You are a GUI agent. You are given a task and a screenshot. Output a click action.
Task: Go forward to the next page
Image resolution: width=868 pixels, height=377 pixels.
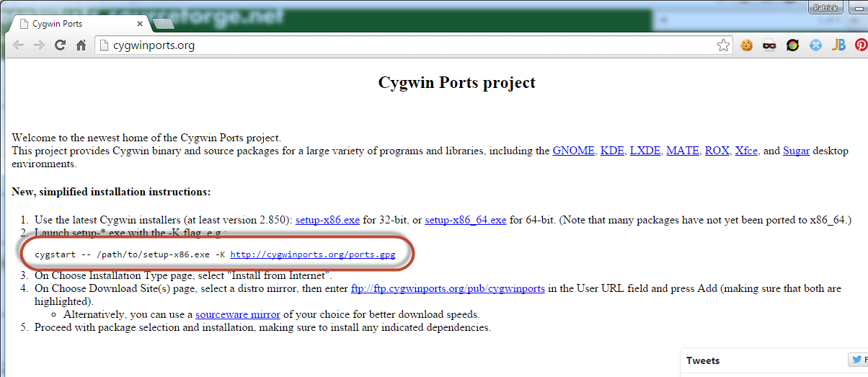coord(40,45)
